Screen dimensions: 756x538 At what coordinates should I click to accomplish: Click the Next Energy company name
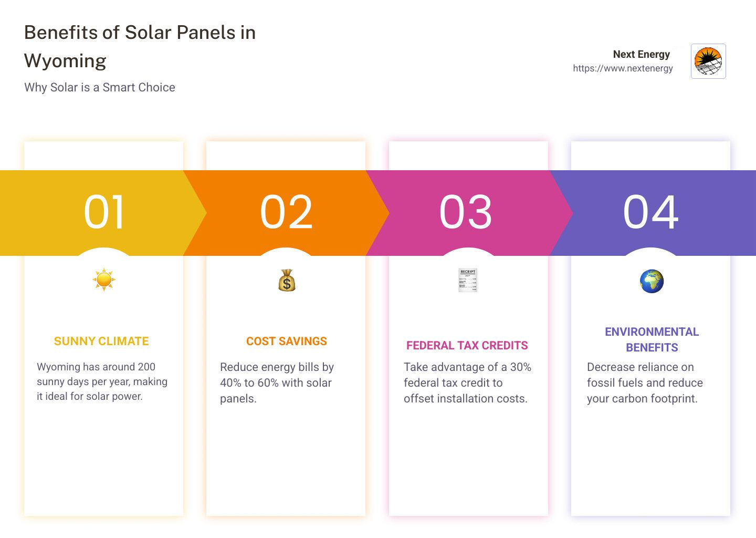point(642,54)
